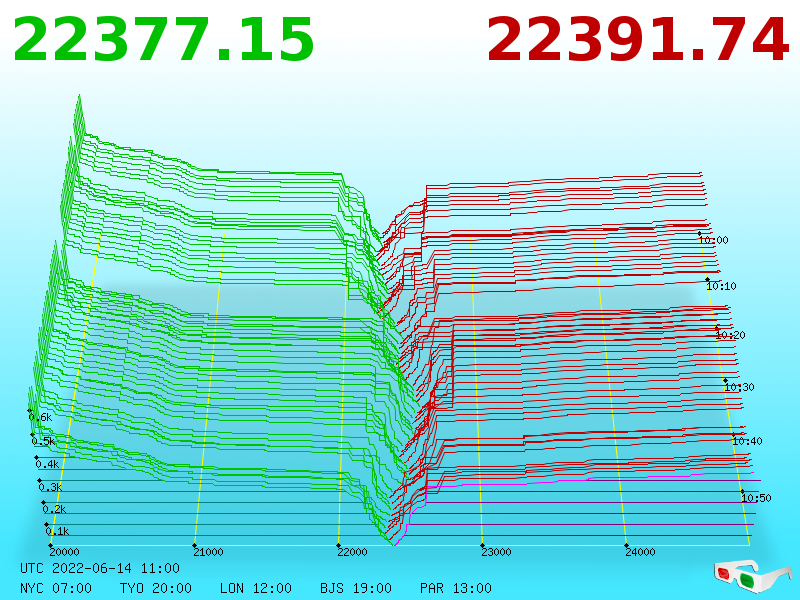Select the 10:20 time axis marker
Screen dimensions: 800x600
(731, 335)
